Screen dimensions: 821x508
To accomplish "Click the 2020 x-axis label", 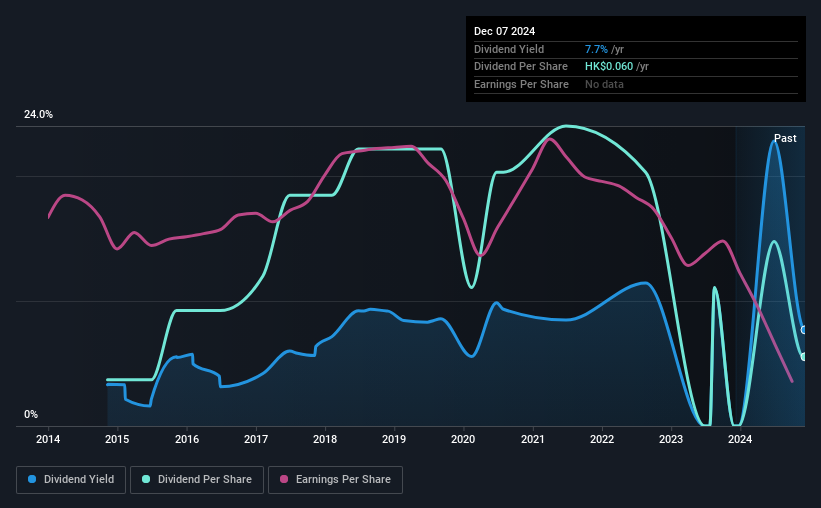I will tap(463, 439).
